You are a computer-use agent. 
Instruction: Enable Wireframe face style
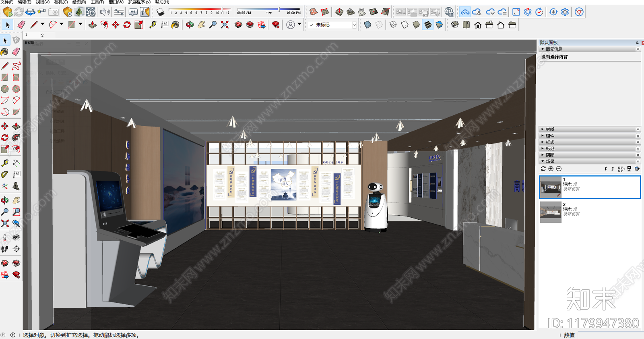(x=393, y=25)
